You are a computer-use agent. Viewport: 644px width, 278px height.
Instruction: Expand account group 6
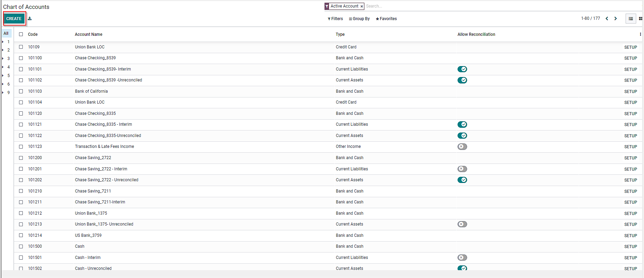(3, 84)
